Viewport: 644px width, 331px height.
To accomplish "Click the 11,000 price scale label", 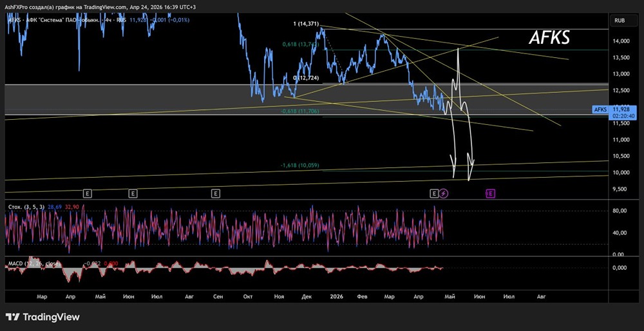I will click(x=621, y=140).
